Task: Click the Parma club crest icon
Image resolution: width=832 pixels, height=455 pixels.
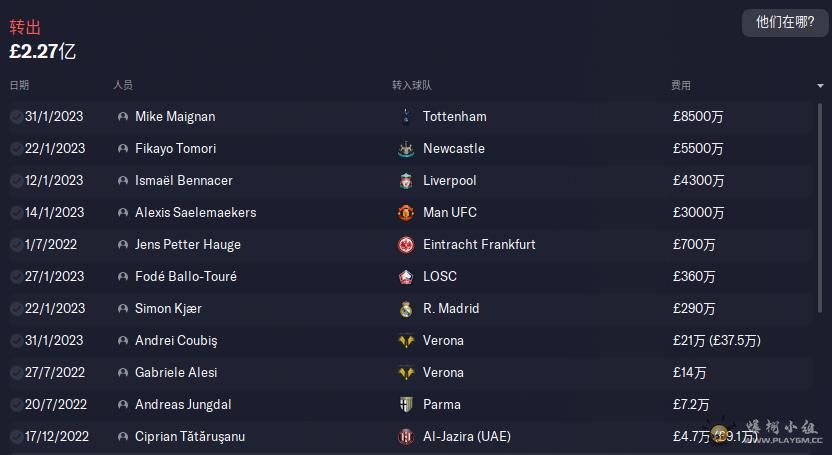Action: pos(406,405)
